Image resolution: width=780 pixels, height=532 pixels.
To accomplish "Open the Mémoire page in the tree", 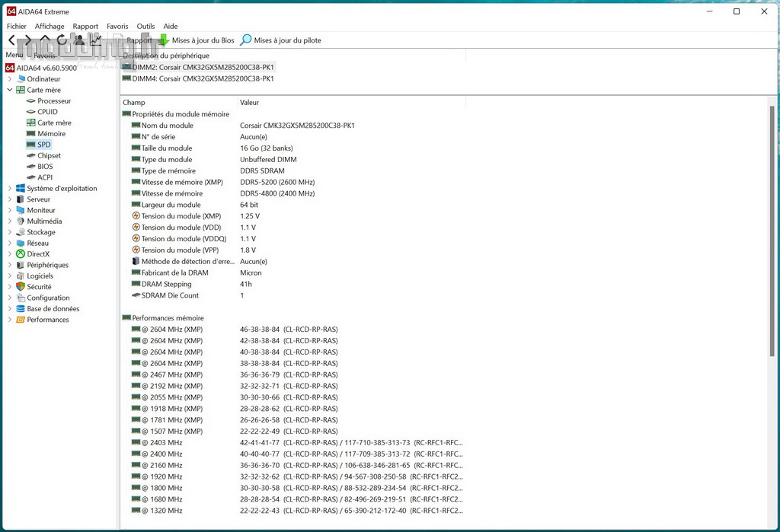I will [46, 134].
